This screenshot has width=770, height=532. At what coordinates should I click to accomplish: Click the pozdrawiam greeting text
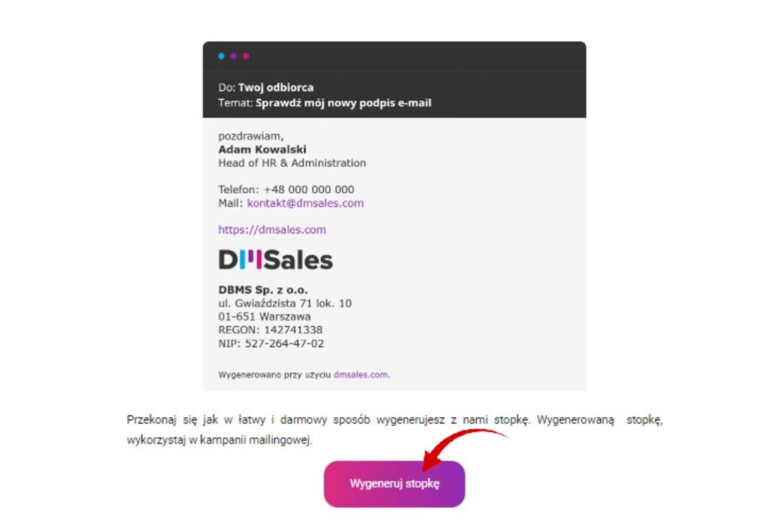pos(251,136)
